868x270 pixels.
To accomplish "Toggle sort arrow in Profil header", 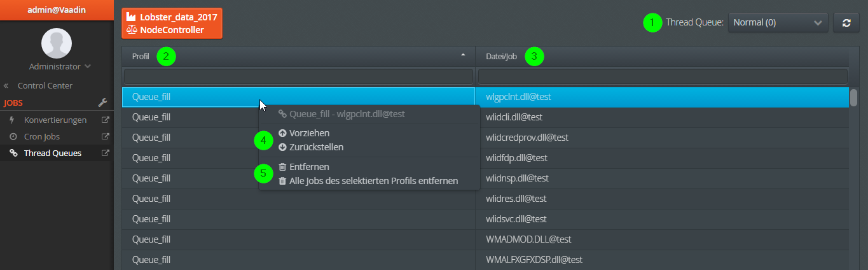I will click(x=463, y=55).
